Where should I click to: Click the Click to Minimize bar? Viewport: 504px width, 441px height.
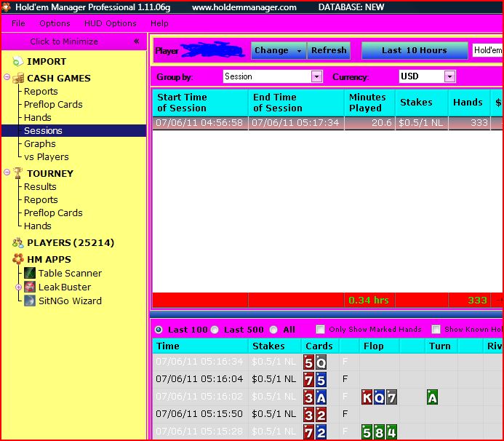(x=73, y=41)
